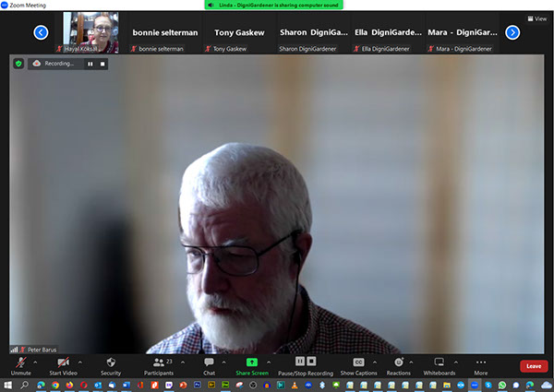The width and height of the screenshot is (554, 392).
Task: Select bonnie selterman participant tile
Action: 165,32
